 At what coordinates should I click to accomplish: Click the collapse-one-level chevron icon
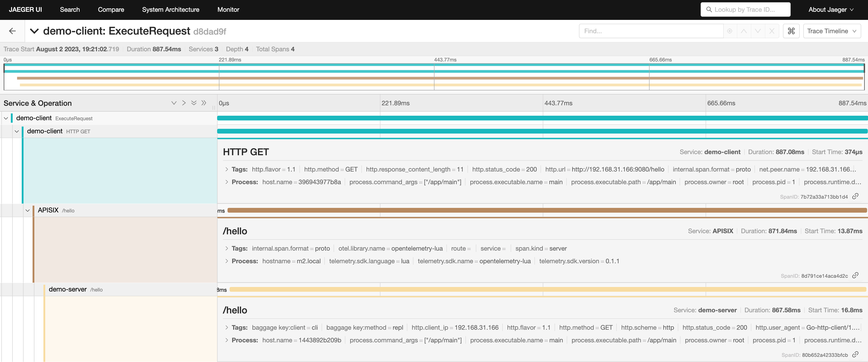(x=184, y=103)
